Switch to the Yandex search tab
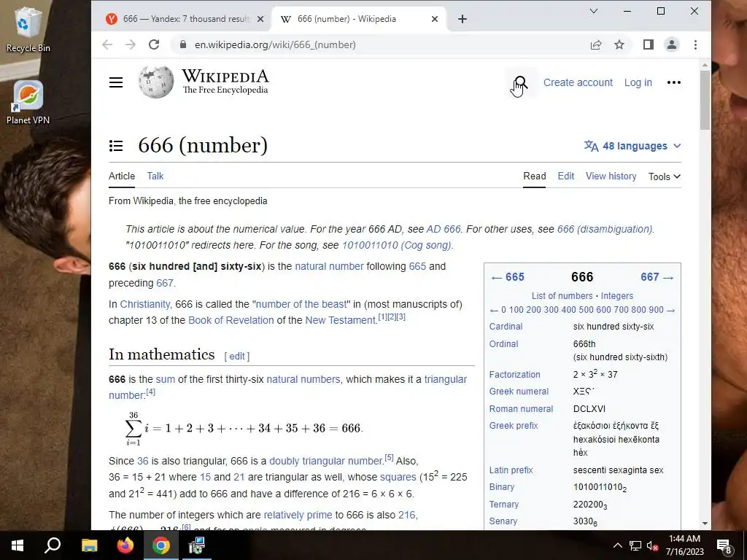Viewport: 747px width, 560px height. [185, 19]
